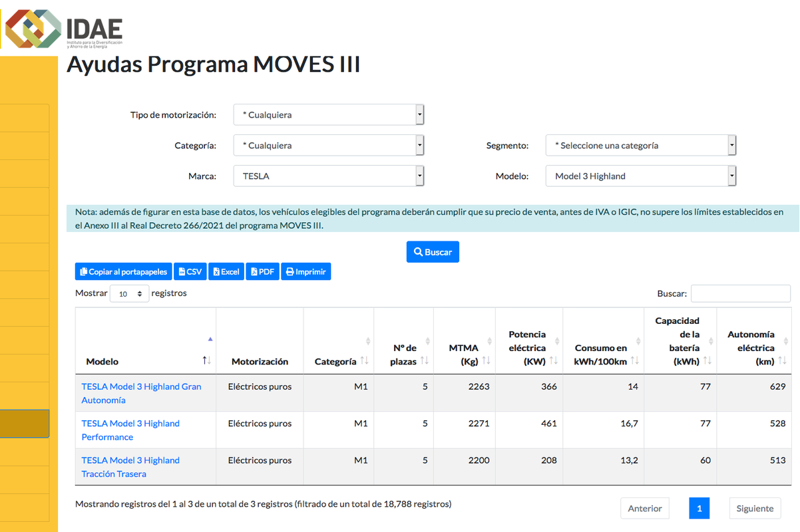
Task: Copy table with Copiar al portapapeles
Action: click(x=123, y=271)
